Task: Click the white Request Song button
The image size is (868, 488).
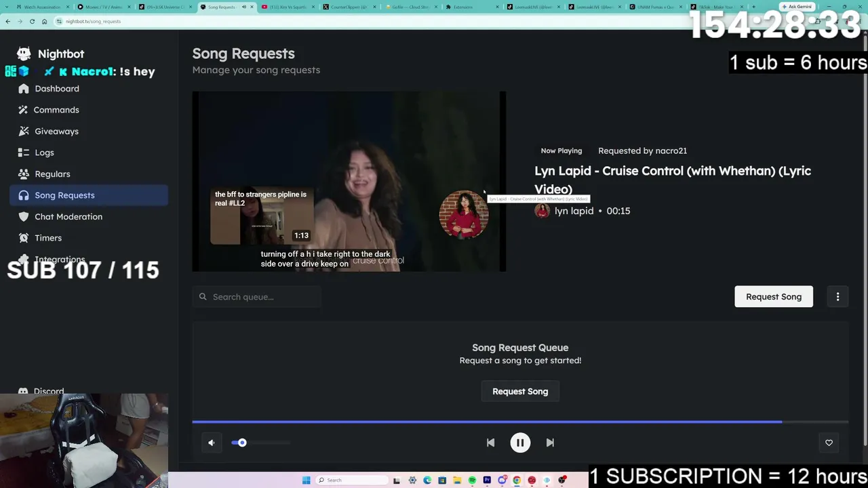Action: click(774, 297)
